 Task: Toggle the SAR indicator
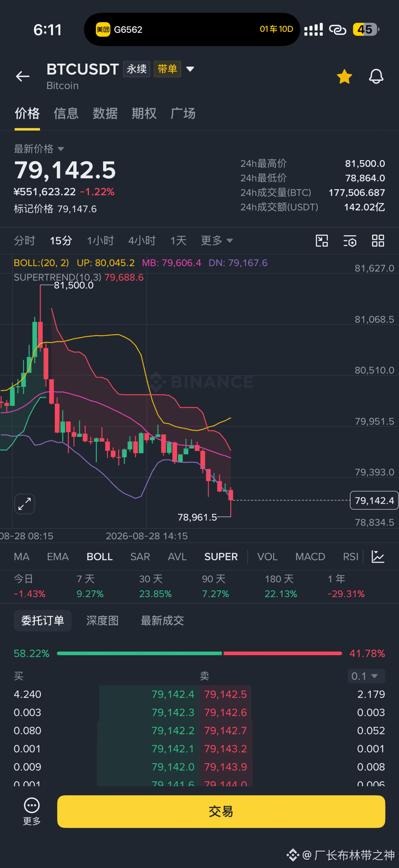click(140, 557)
